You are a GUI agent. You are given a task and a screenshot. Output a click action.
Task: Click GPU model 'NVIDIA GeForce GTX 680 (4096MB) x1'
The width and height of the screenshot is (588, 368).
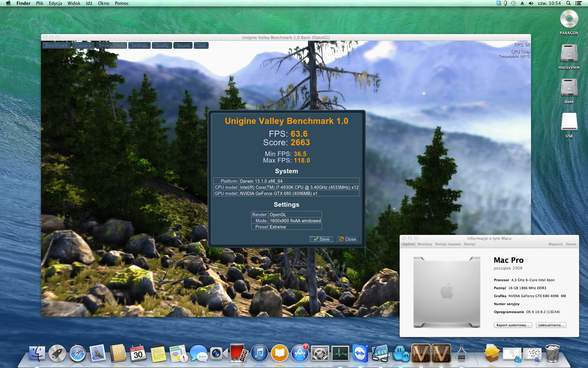(279, 194)
